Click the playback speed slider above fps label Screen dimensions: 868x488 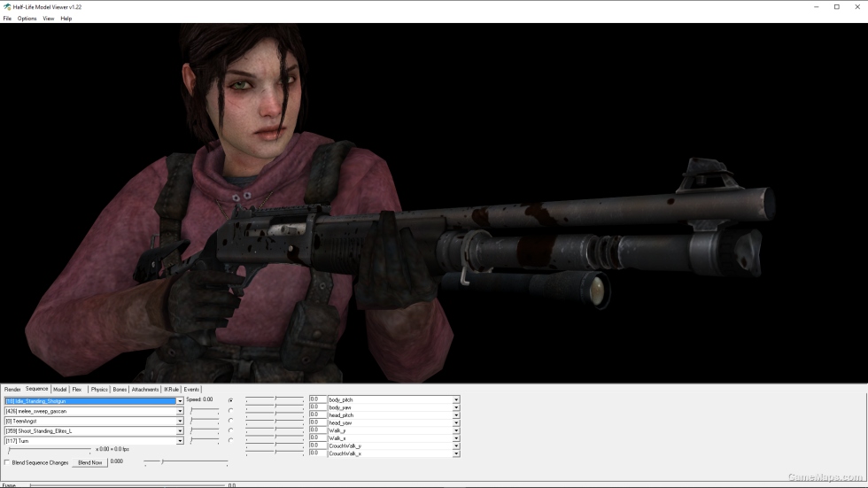pyautogui.click(x=50, y=451)
